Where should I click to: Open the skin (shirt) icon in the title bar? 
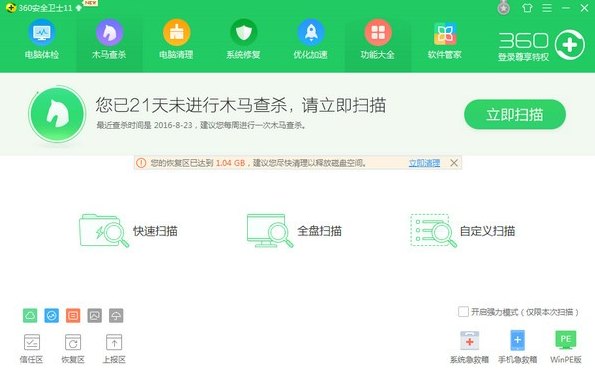[x=527, y=8]
